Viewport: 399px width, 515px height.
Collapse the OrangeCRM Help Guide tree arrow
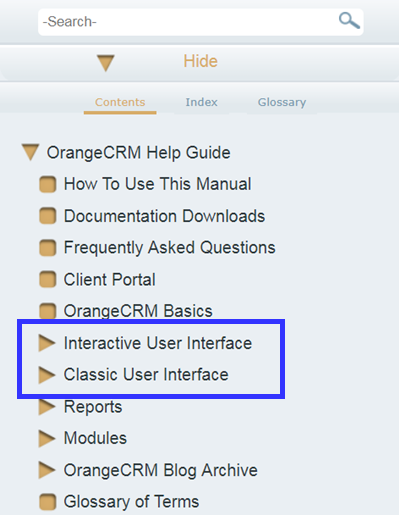pyautogui.click(x=31, y=152)
